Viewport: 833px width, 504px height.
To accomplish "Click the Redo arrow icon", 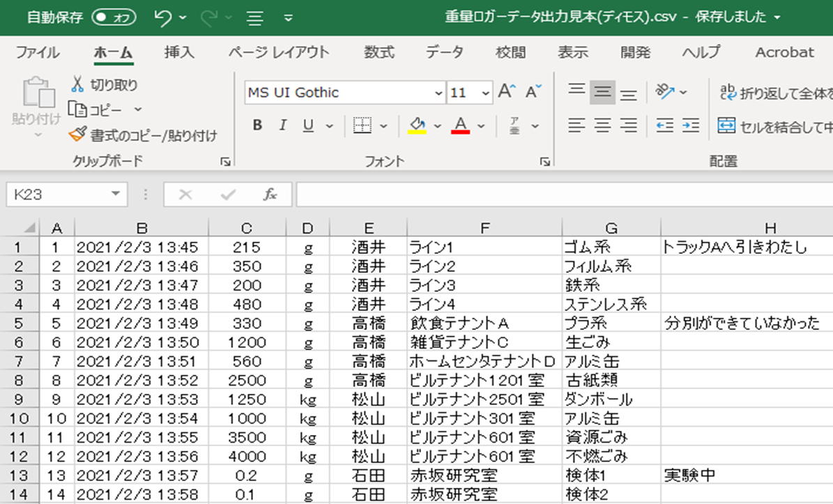I will [209, 17].
